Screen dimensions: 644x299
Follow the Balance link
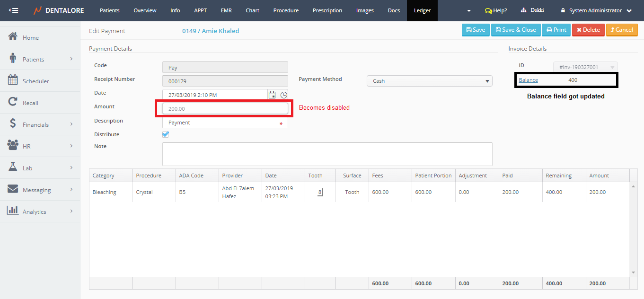pos(528,80)
